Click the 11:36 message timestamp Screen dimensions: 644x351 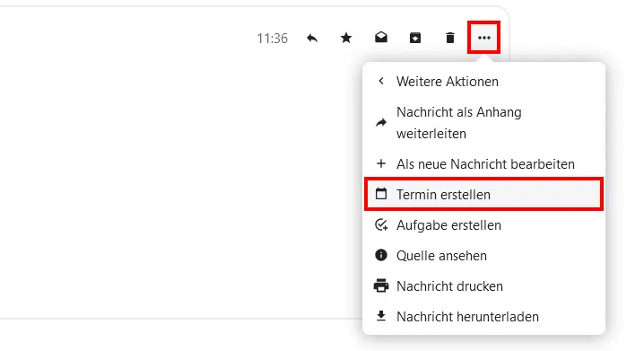(273, 39)
